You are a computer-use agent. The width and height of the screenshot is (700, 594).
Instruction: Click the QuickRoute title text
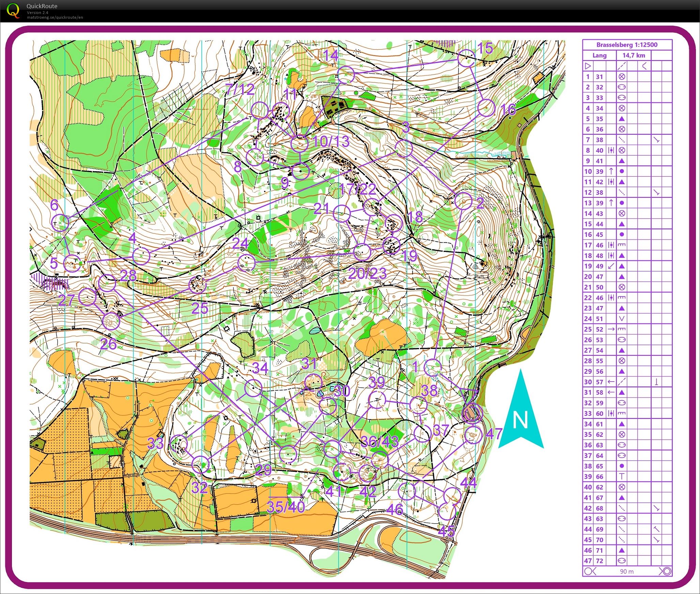pos(42,6)
